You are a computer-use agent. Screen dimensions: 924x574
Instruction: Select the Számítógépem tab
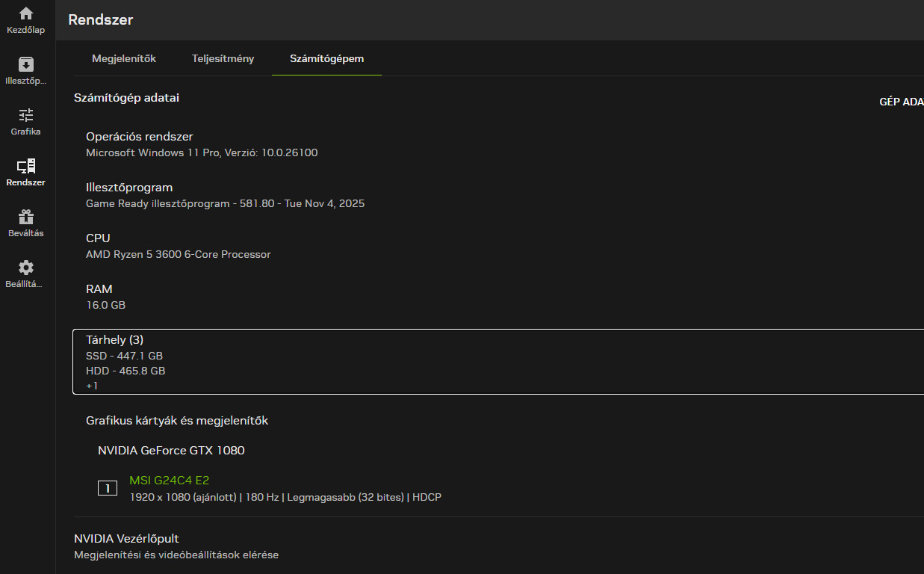(326, 59)
